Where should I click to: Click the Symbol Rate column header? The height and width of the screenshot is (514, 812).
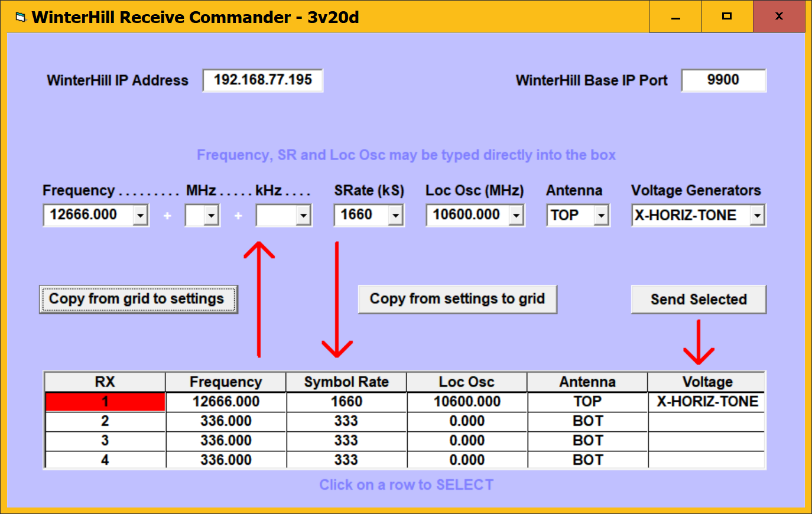pos(346,382)
